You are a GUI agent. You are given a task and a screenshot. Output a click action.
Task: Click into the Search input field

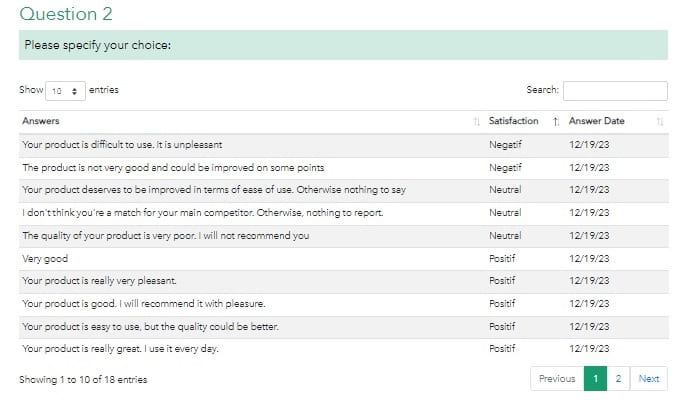tap(615, 91)
